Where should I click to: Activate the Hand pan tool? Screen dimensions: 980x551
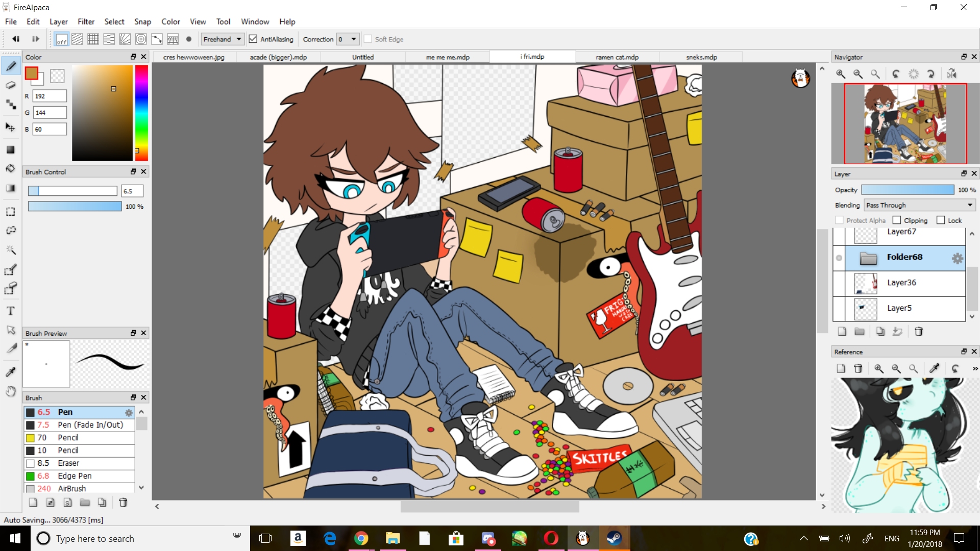point(11,391)
